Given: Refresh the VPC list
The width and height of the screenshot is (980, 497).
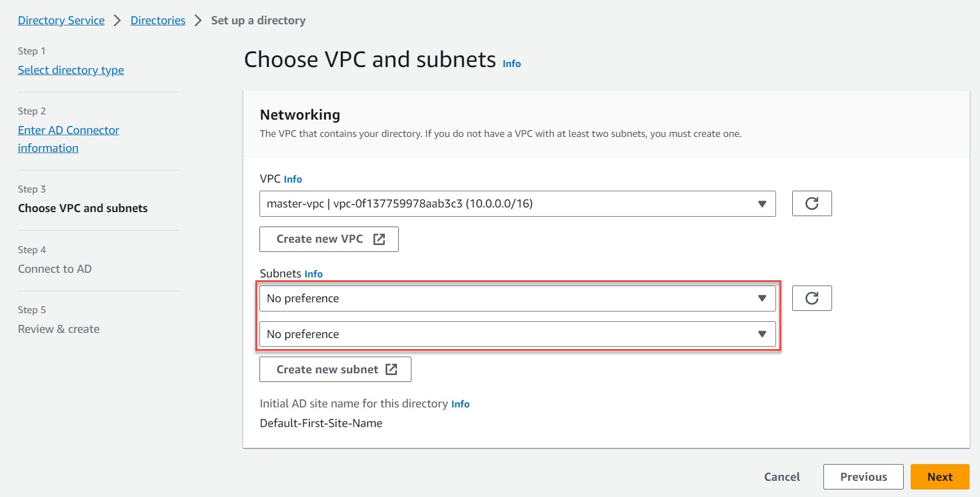Looking at the screenshot, I should point(812,203).
